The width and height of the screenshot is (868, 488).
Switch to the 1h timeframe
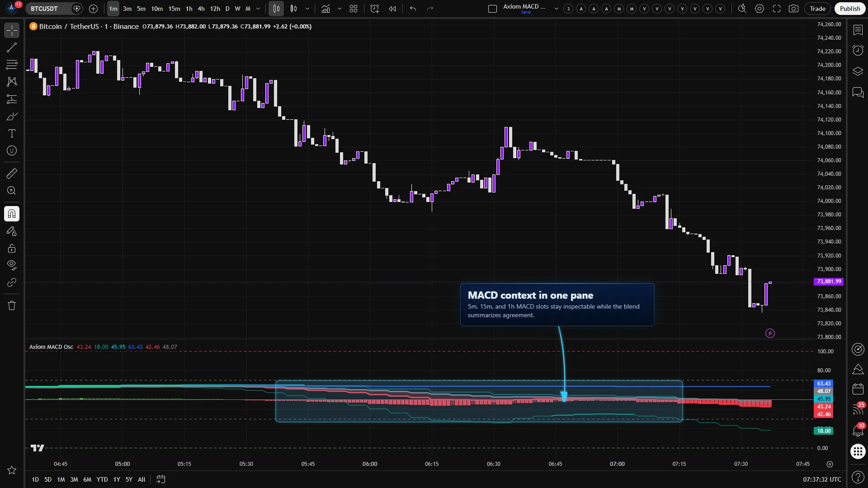coord(189,9)
